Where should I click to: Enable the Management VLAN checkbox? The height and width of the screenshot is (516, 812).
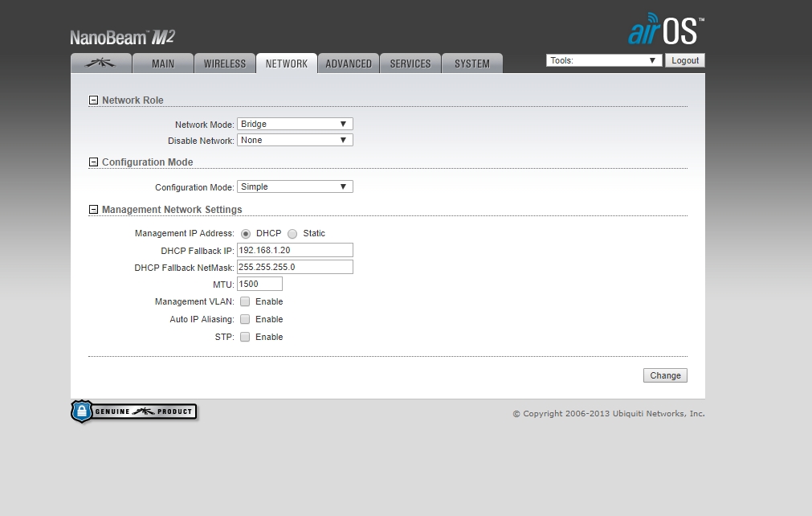point(245,301)
